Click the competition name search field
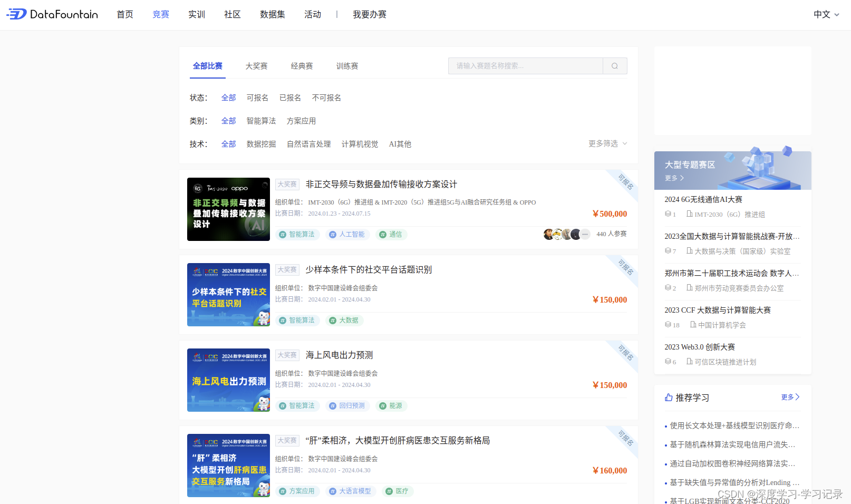 (526, 66)
